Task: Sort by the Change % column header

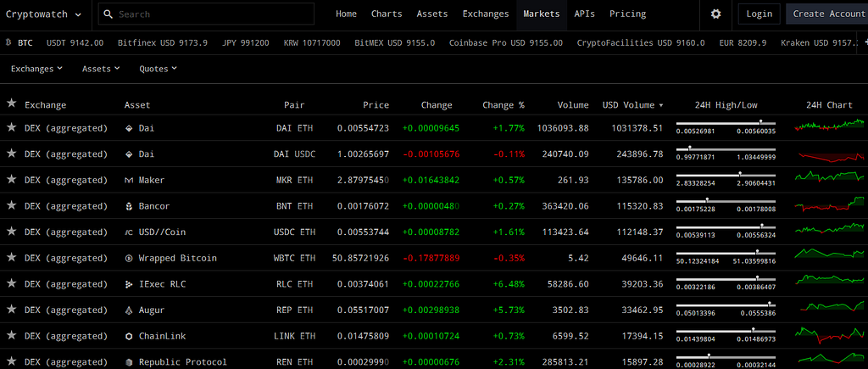Action: click(x=504, y=104)
